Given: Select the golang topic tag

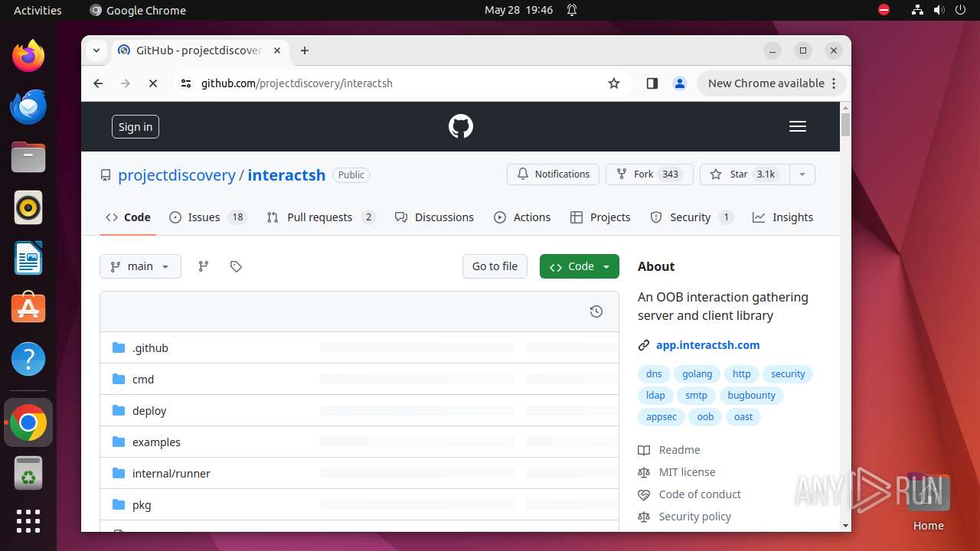Looking at the screenshot, I should [x=697, y=374].
